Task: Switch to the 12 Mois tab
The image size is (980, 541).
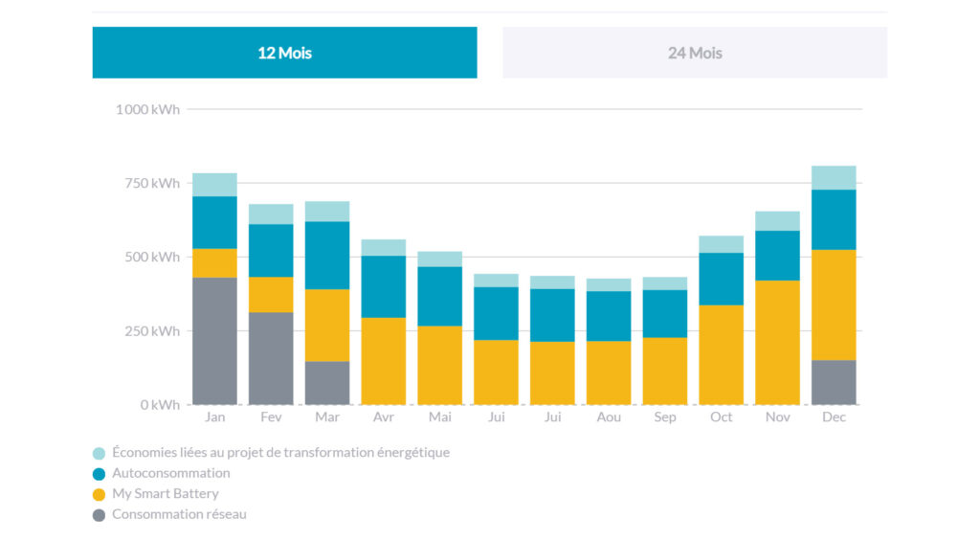Action: pyautogui.click(x=284, y=53)
